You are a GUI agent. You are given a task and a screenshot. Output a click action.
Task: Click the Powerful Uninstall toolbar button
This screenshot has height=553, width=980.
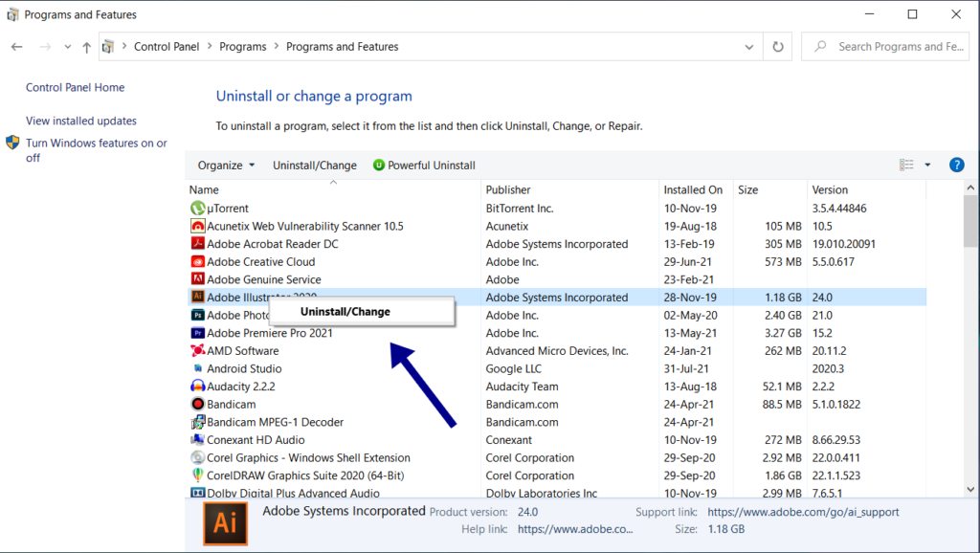[x=424, y=166]
